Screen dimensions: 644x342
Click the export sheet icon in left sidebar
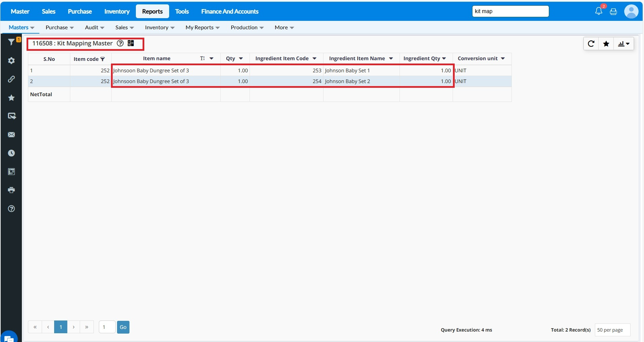tap(11, 172)
